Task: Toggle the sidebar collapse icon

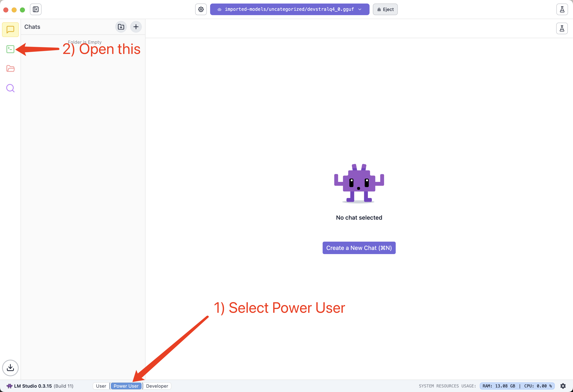Action: [x=36, y=9]
